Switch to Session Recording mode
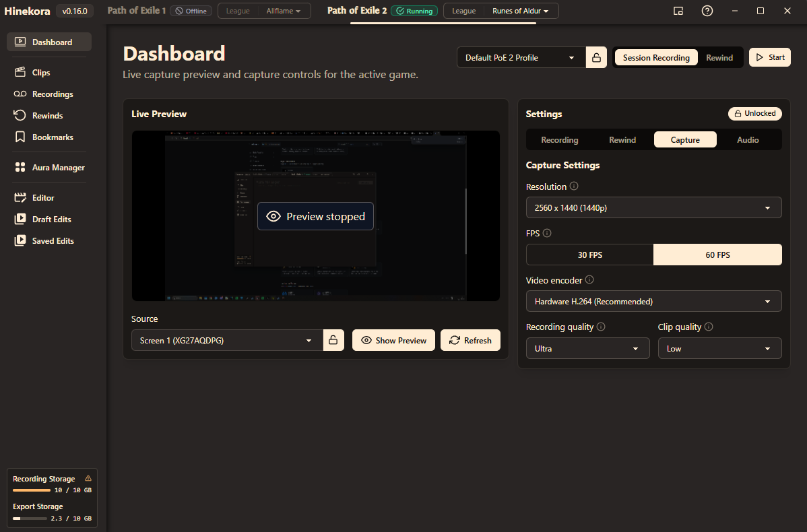 [x=656, y=58]
